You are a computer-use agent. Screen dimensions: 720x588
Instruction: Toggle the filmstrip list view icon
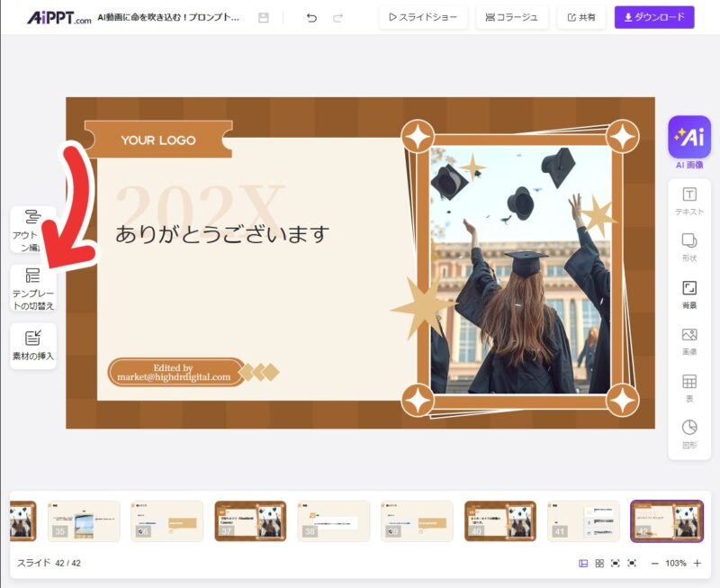[583, 563]
